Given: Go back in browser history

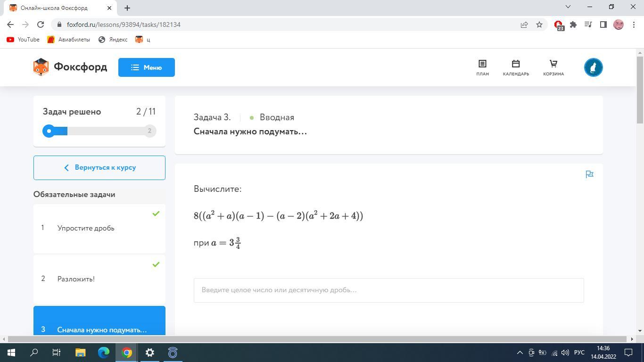Looking at the screenshot, I should click(x=10, y=25).
